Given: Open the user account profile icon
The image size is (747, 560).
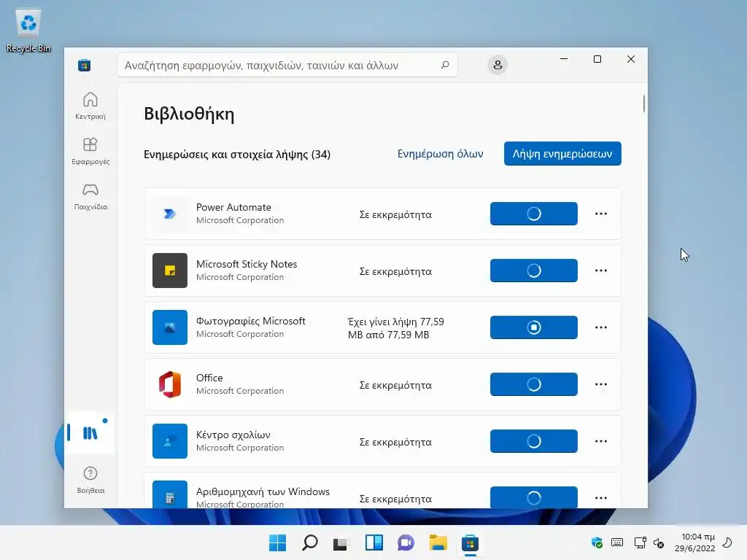Looking at the screenshot, I should click(x=498, y=65).
